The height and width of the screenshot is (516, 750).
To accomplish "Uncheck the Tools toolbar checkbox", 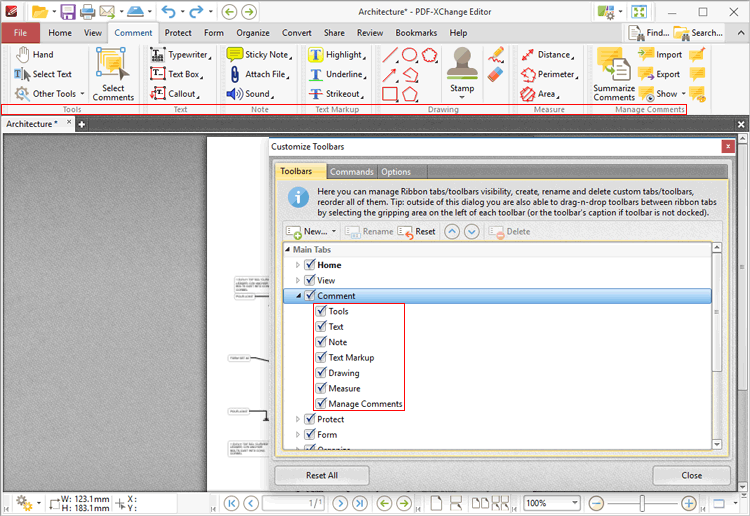I will tap(321, 311).
